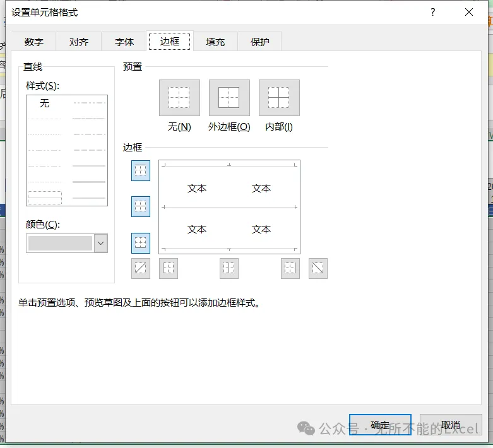Choose the slanted dash-dot line style
493x448 pixels.
click(89, 119)
